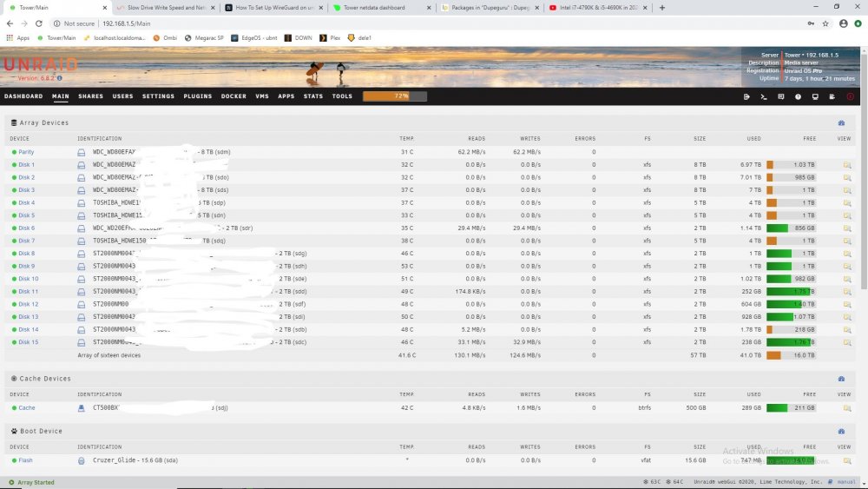Open the Disk 2 settings link
Viewport: 868px width, 489px height.
click(27, 177)
